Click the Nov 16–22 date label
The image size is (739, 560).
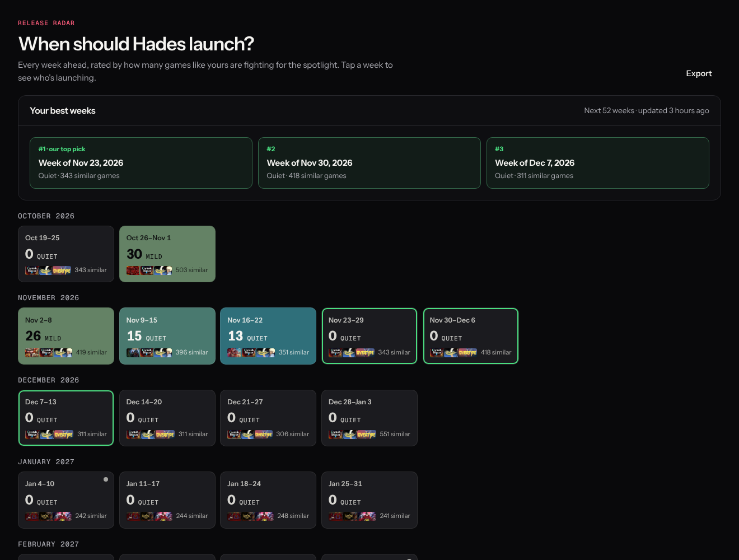[x=245, y=320]
